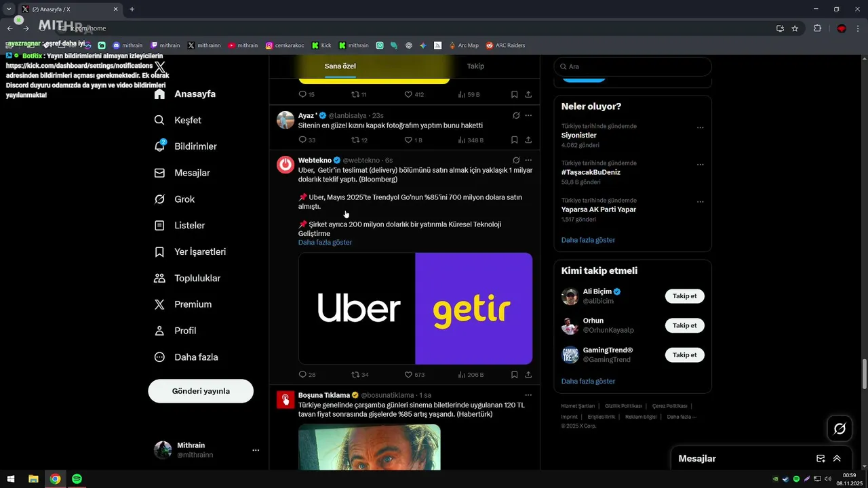868x488 pixels.
Task: Open Mesajlar from the sidebar
Action: pos(182,173)
